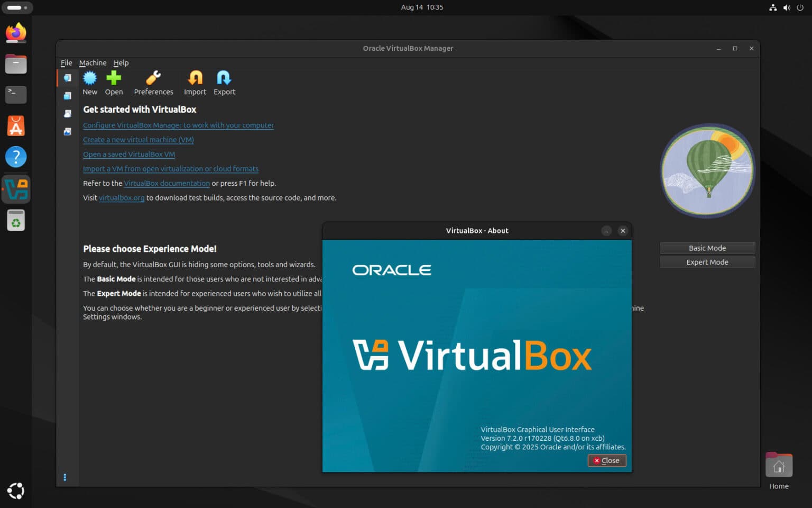812x508 pixels.
Task: Close the VirtualBox About dialog
Action: pos(606,460)
